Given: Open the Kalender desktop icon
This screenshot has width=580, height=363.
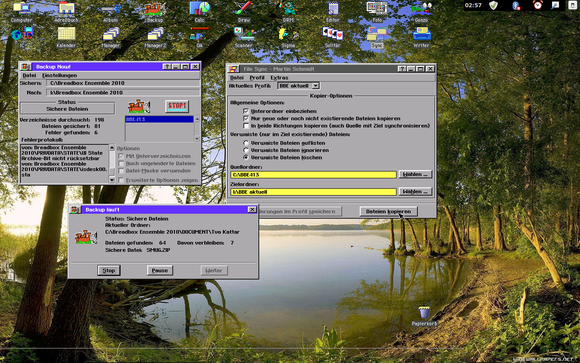Looking at the screenshot, I should coord(66,37).
